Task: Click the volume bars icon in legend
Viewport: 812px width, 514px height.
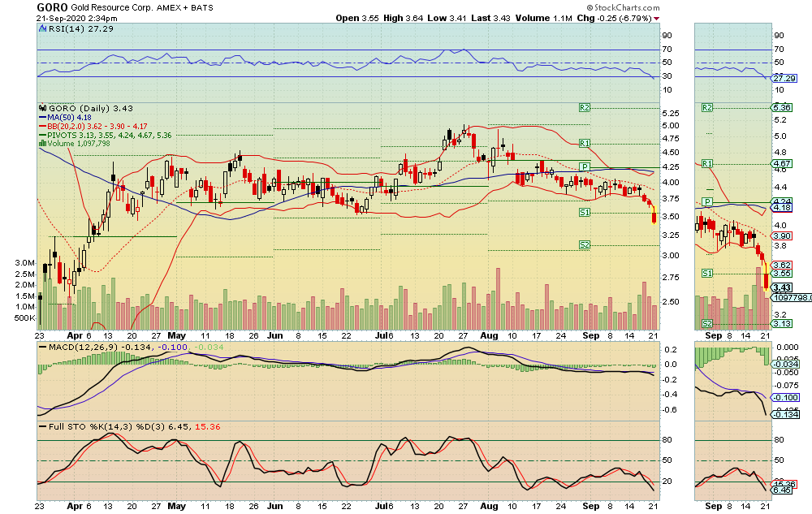Action: (x=42, y=144)
